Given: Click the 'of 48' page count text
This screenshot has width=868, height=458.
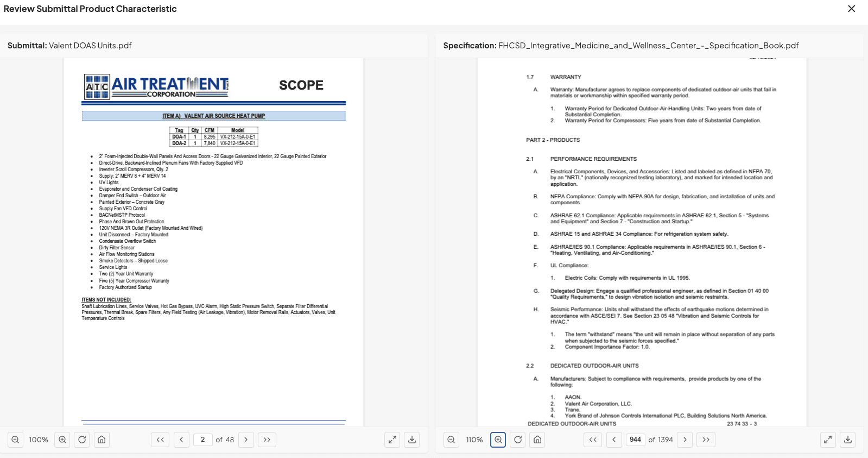Looking at the screenshot, I should point(225,440).
